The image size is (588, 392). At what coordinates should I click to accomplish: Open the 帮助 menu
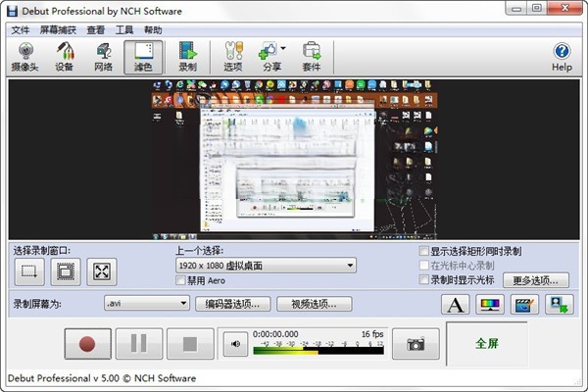tap(153, 30)
